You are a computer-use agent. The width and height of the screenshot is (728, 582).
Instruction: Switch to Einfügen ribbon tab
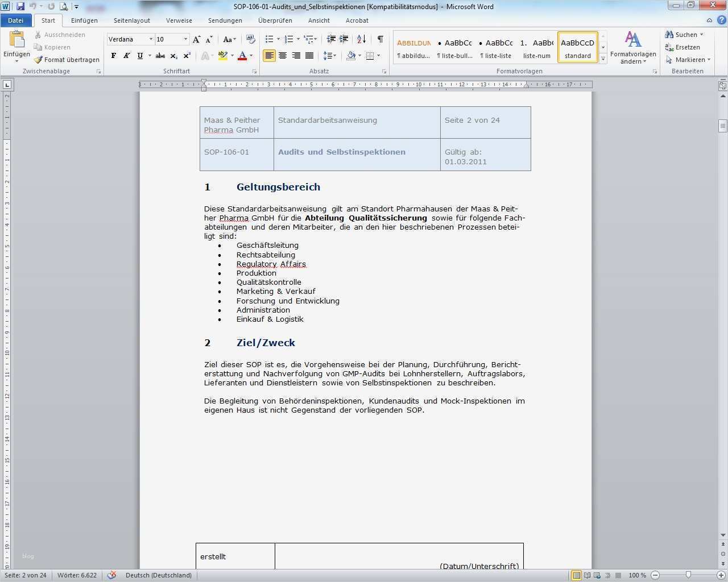pyautogui.click(x=84, y=20)
